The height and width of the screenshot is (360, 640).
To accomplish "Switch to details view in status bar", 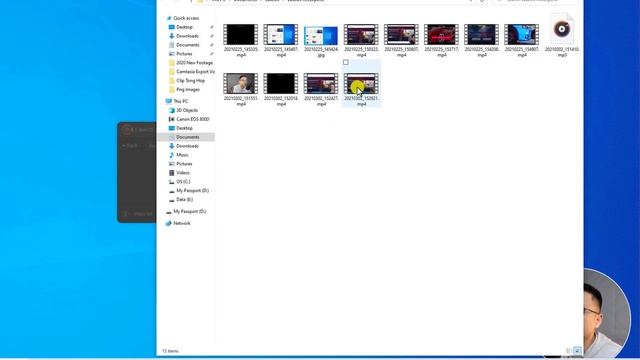I will (x=569, y=351).
